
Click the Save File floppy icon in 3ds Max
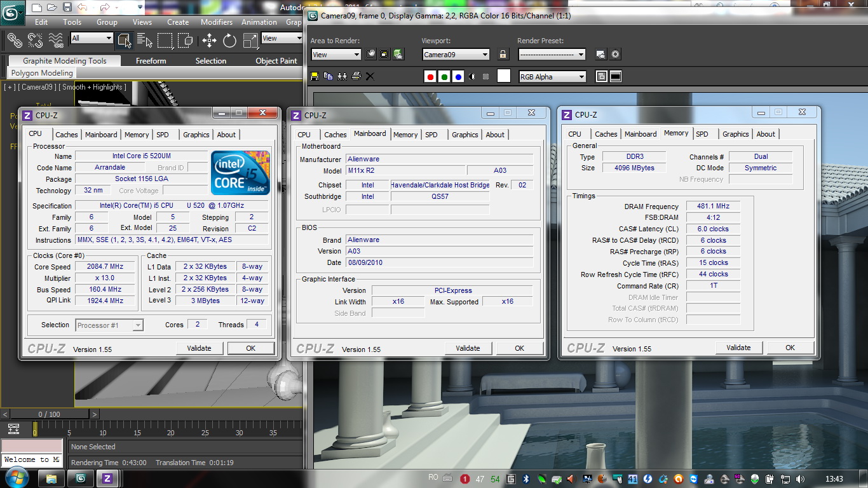pyautogui.click(x=67, y=8)
